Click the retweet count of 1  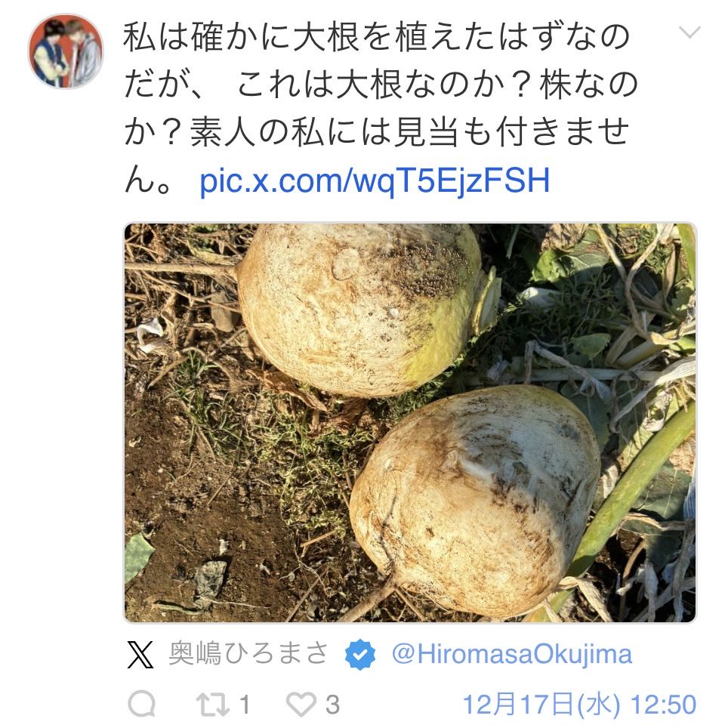[245, 705]
